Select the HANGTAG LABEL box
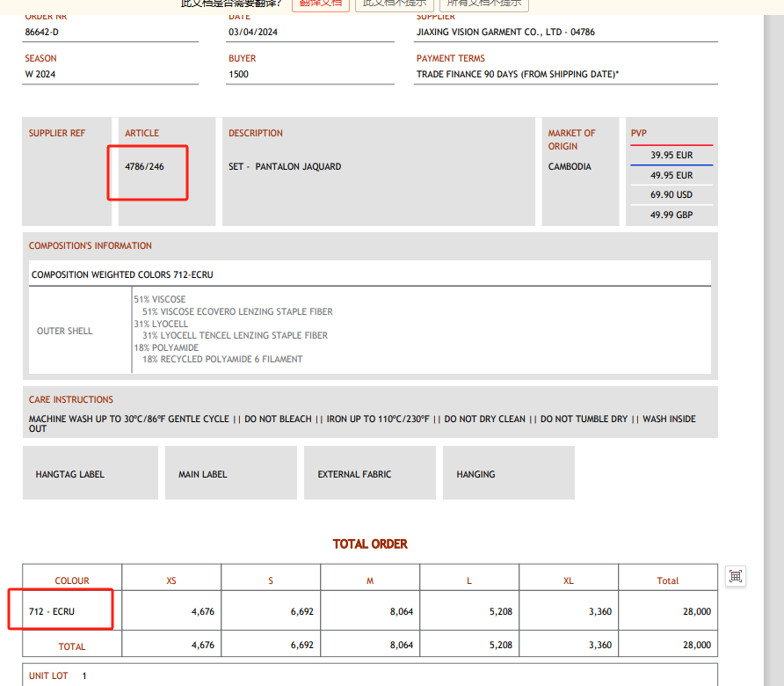 click(x=91, y=473)
